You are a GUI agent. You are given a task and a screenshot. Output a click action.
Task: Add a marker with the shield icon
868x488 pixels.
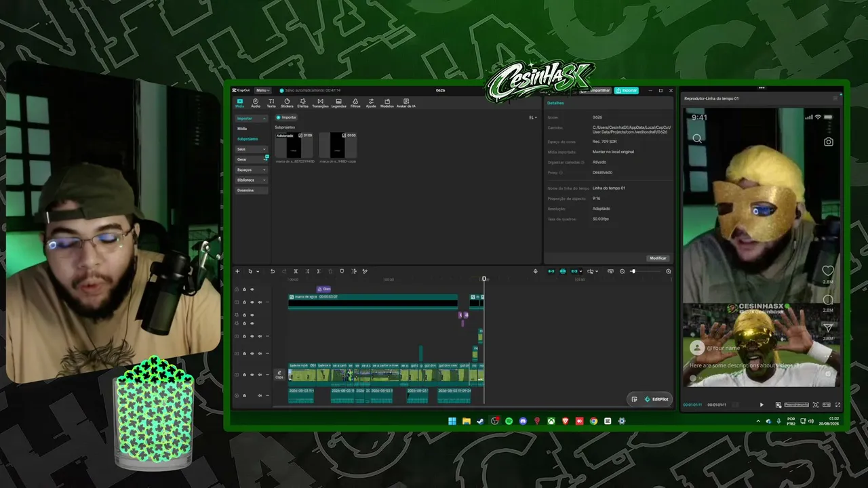pyautogui.click(x=342, y=271)
